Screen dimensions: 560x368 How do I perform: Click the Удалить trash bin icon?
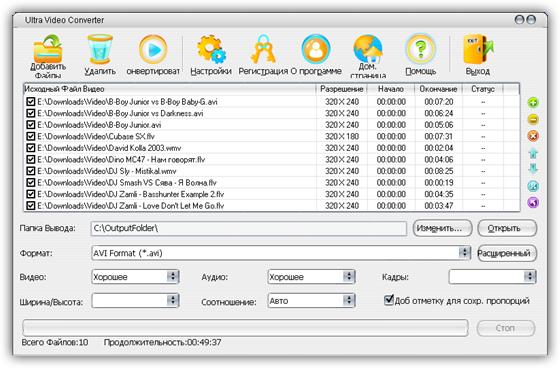click(x=100, y=49)
